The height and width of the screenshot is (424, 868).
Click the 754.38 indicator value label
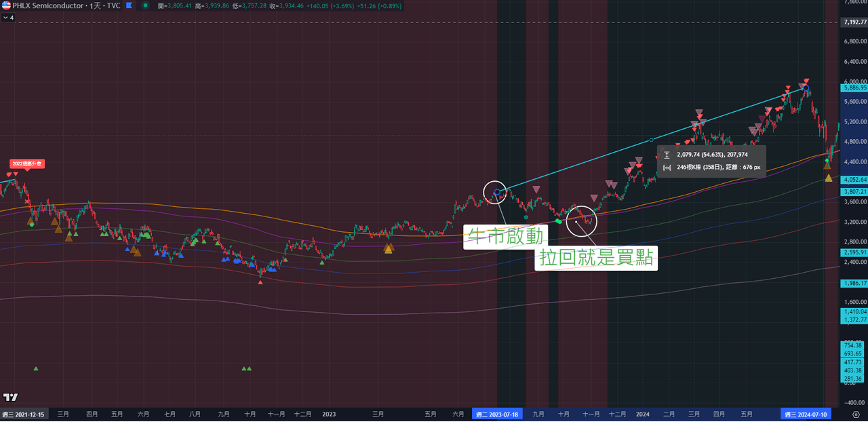click(x=853, y=345)
